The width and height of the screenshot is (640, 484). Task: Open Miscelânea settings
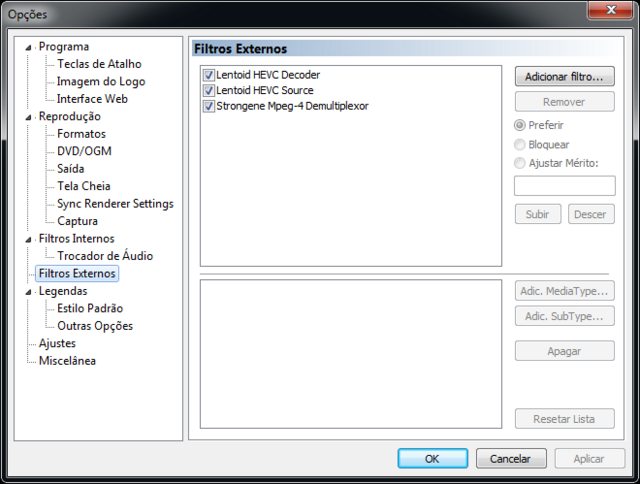[x=67, y=361]
